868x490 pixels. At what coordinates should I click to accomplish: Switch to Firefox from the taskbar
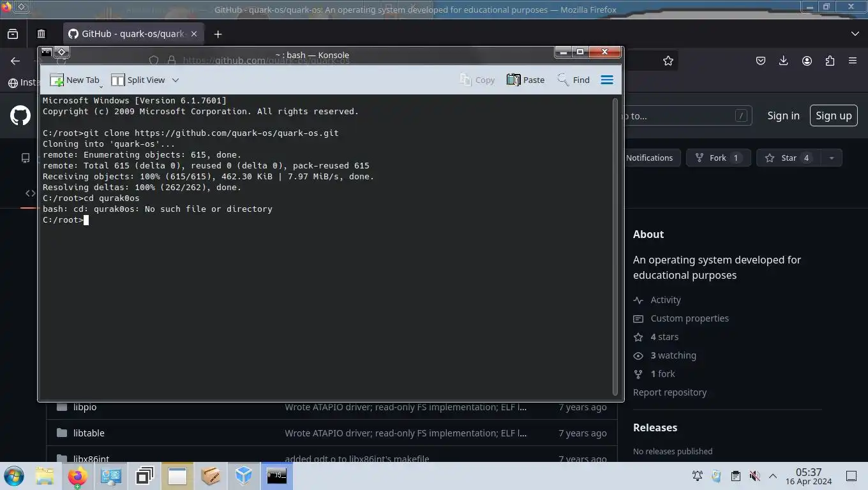pyautogui.click(x=78, y=476)
